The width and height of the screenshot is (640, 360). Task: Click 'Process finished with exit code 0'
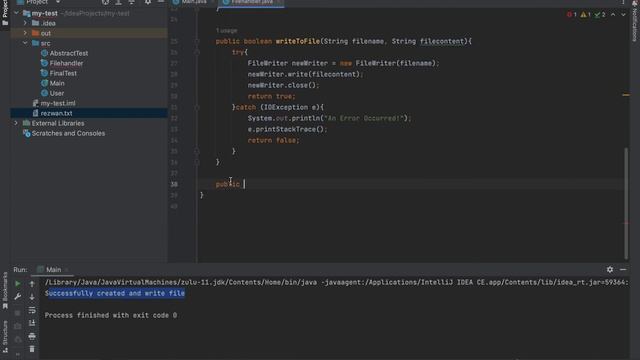click(x=111, y=315)
